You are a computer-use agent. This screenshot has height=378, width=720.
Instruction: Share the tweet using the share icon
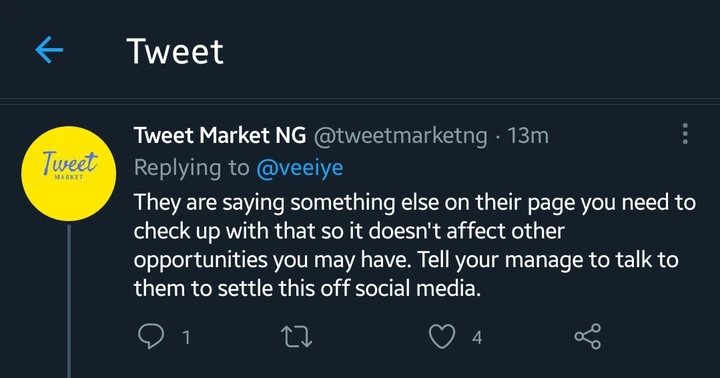(588, 336)
